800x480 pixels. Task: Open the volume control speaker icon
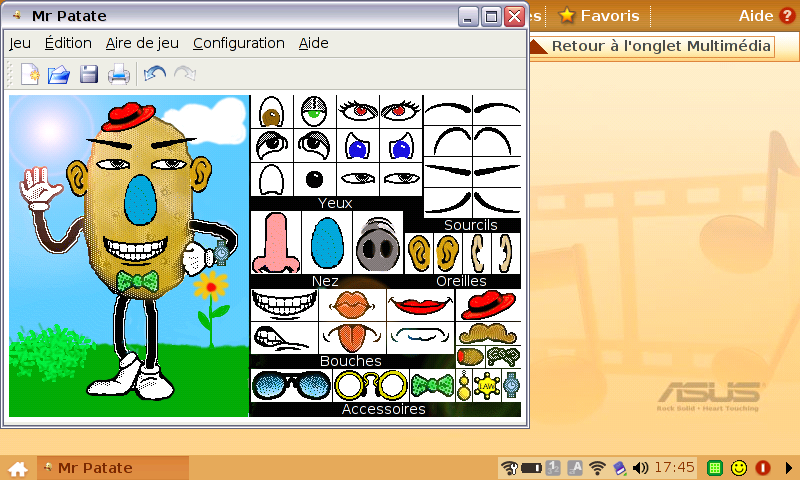click(640, 468)
